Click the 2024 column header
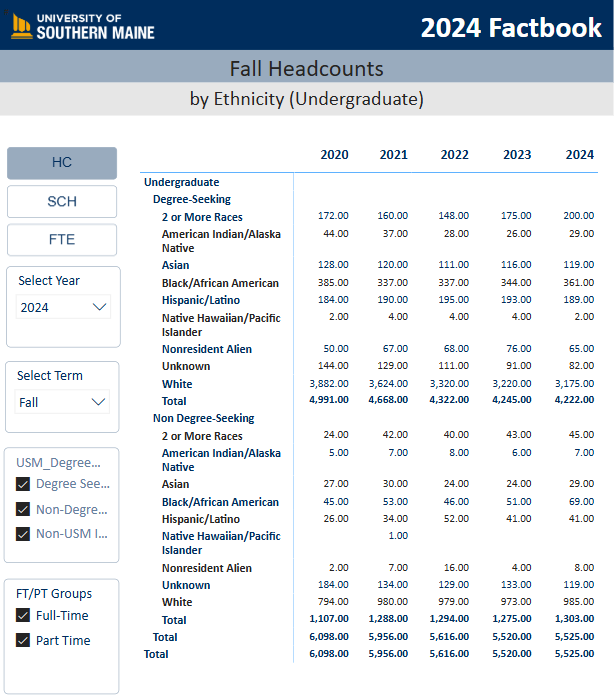 [579, 155]
